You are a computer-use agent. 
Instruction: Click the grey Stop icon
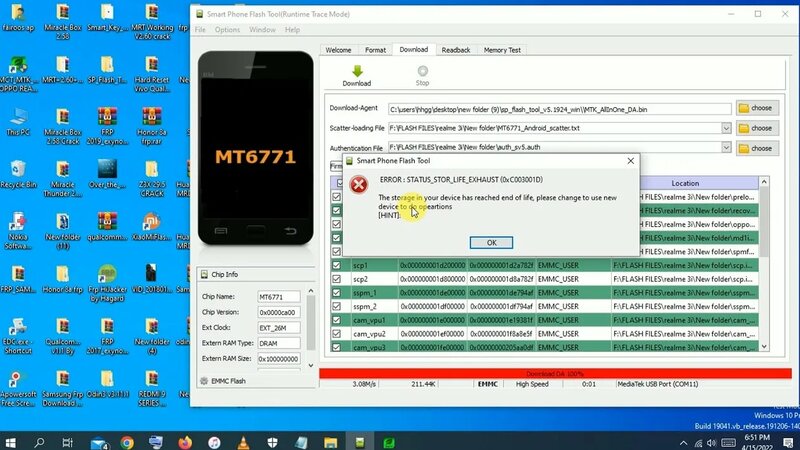coord(422,71)
